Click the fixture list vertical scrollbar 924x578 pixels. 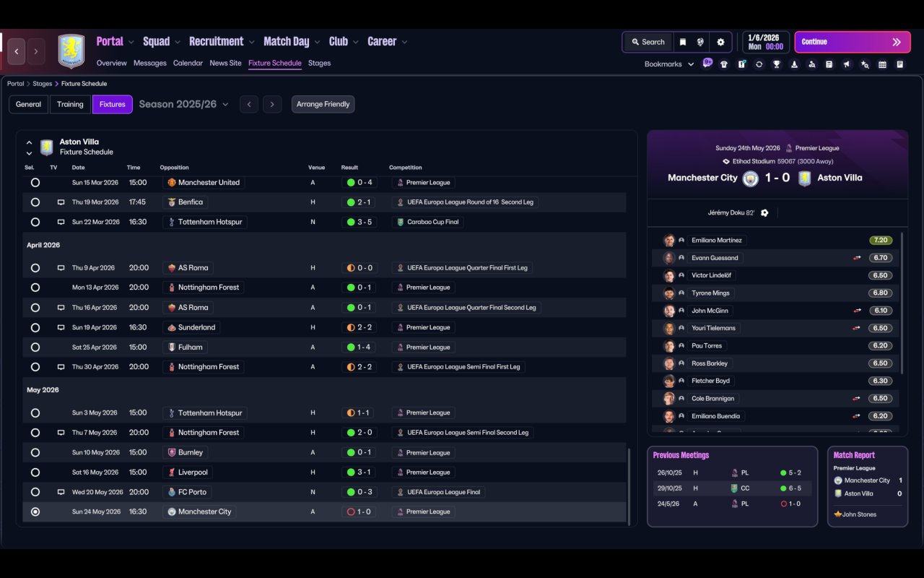629,487
